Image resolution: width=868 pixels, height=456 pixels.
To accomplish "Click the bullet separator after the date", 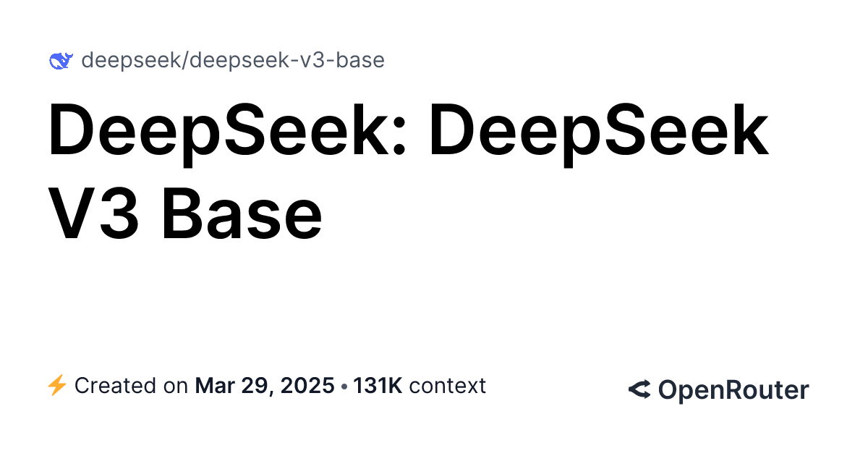I will [x=344, y=386].
